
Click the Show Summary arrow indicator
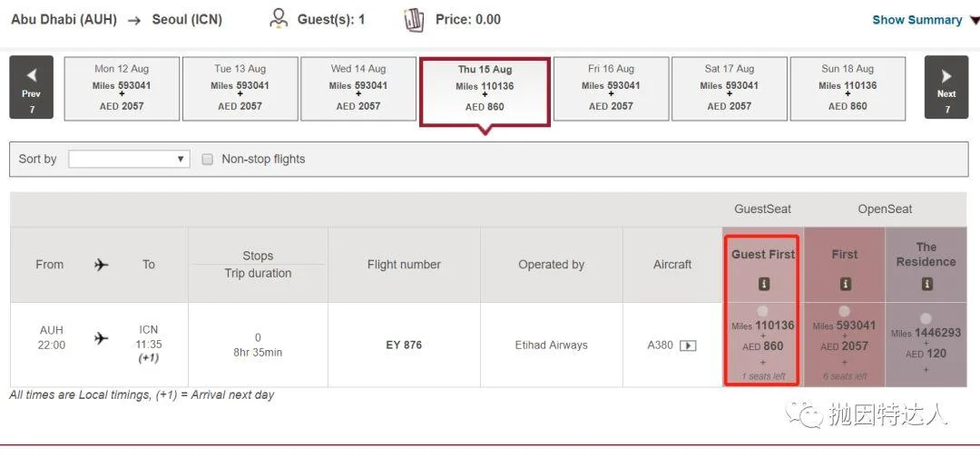pyautogui.click(x=975, y=21)
